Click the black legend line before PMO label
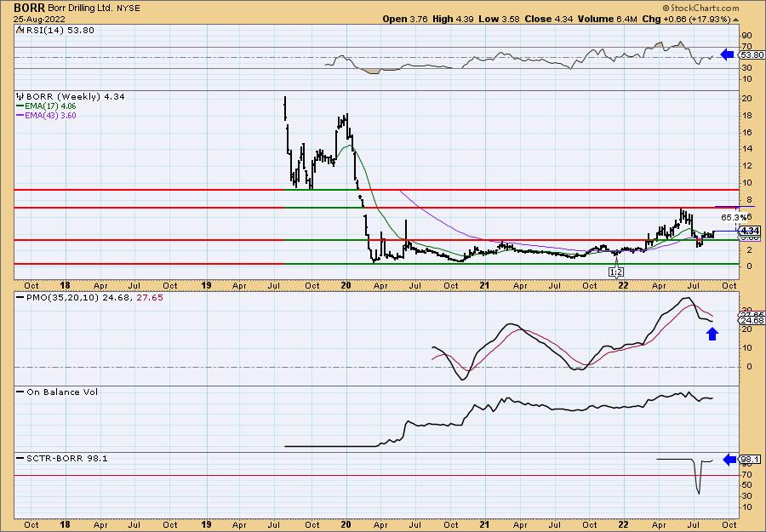 (x=20, y=298)
